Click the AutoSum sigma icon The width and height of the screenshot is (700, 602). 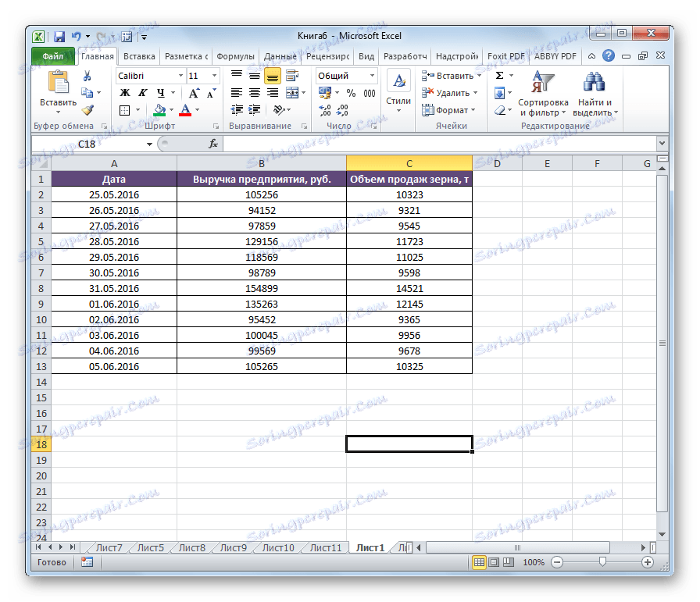[x=500, y=76]
